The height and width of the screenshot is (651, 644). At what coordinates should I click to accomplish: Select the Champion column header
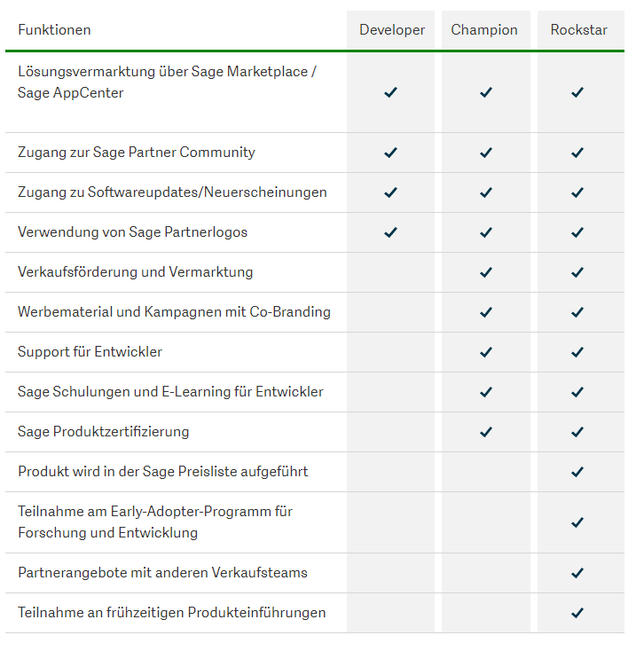coord(484,30)
